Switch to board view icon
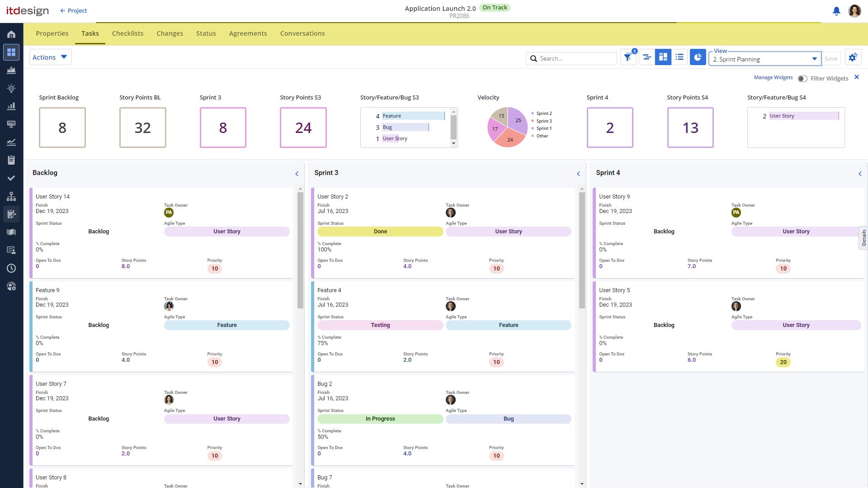Viewport: 868px width, 488px height. pyautogui.click(x=663, y=57)
